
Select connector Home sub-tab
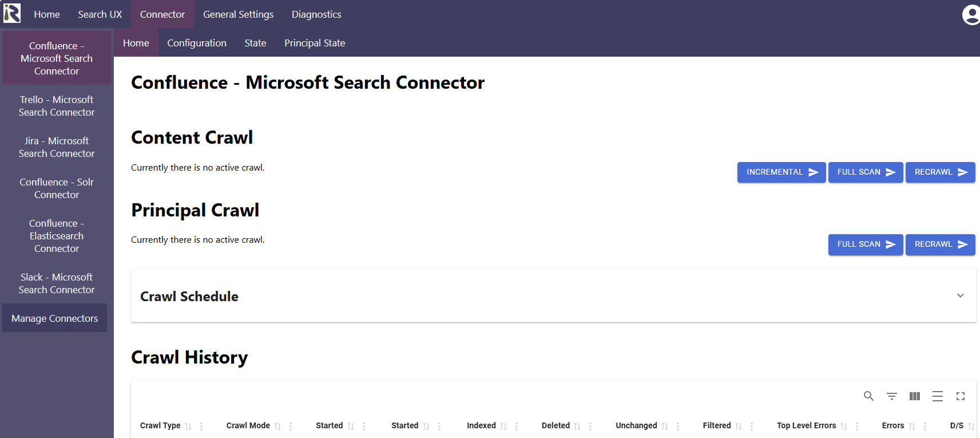point(136,43)
